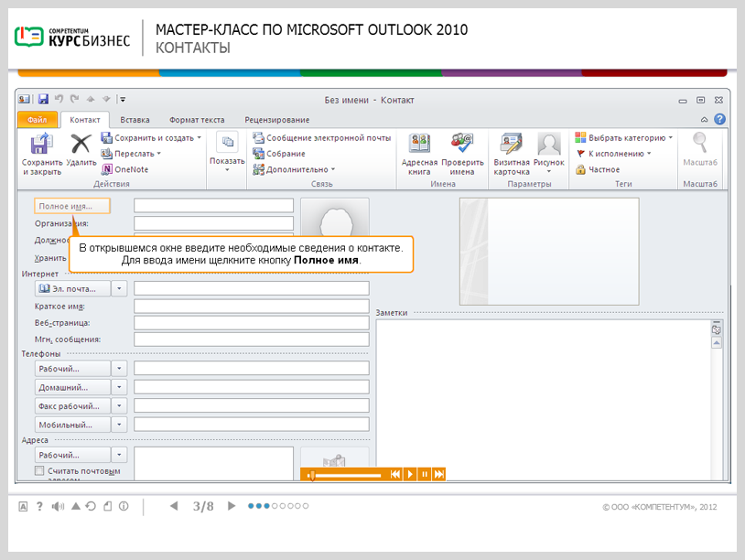Viewport: 745px width, 560px height.
Task: Click the sound speaker icon in the bottom bar
Action: [x=58, y=506]
